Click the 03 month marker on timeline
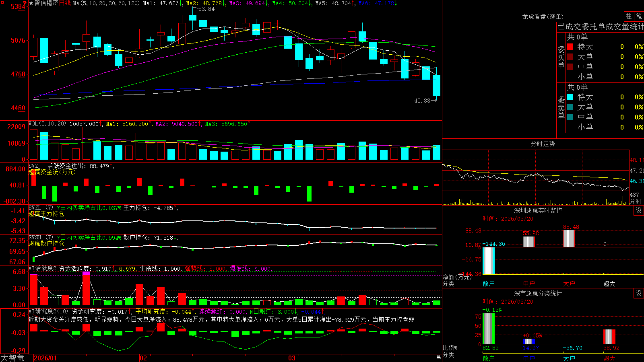This screenshot has height=362, width=644. point(292,358)
